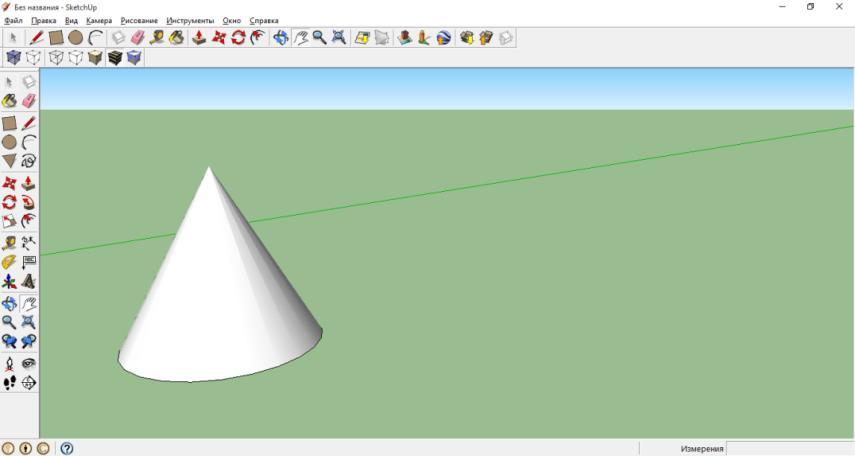
Task: Choose the Circle tool in the top toolbar
Action: pyautogui.click(x=76, y=38)
